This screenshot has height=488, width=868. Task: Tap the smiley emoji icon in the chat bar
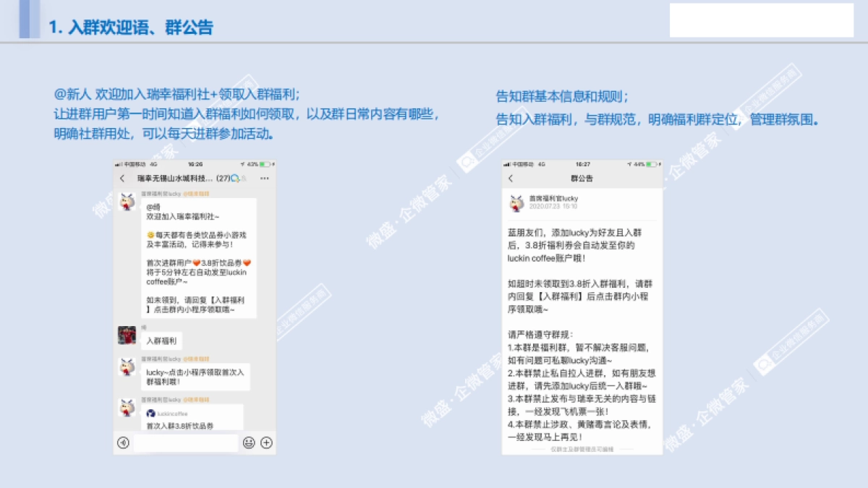point(248,442)
